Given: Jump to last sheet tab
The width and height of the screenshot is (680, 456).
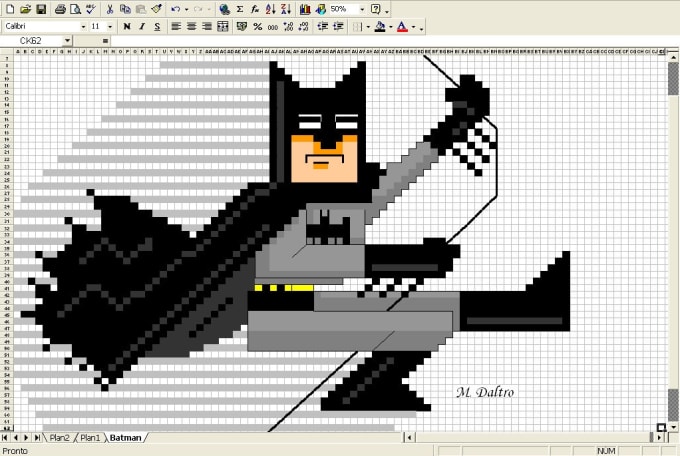Looking at the screenshot, I should pyautogui.click(x=37, y=437).
